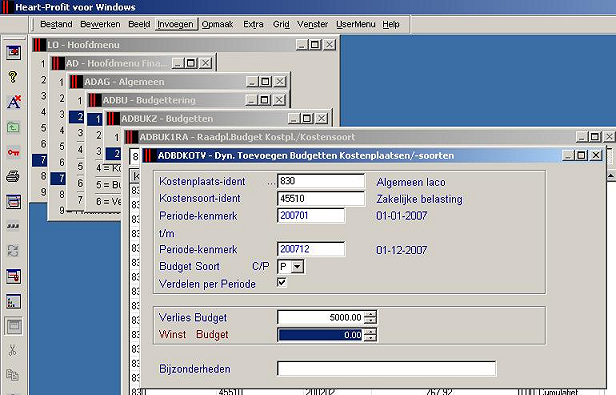Open the Extra menu
The width and height of the screenshot is (616, 395).
[253, 24]
